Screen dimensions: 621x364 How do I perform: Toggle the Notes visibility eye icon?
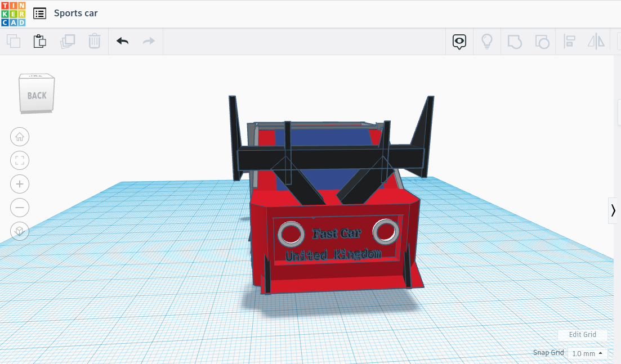(x=459, y=42)
